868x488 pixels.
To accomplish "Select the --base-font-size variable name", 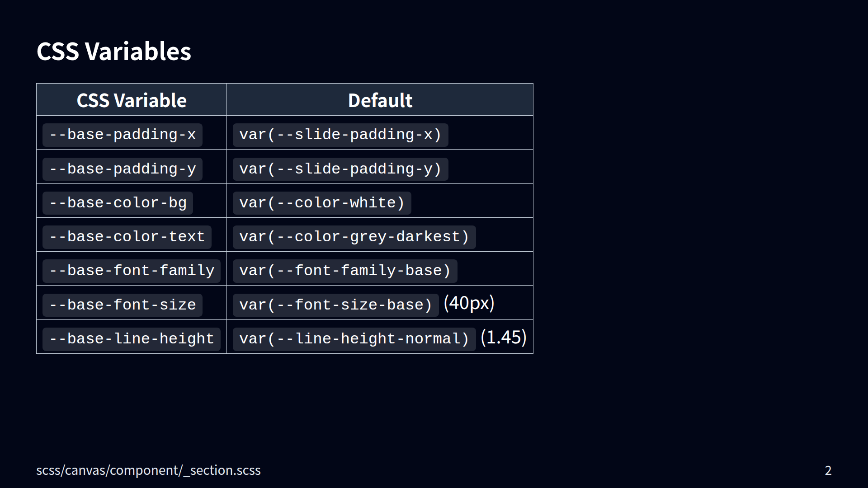I will pos(122,305).
